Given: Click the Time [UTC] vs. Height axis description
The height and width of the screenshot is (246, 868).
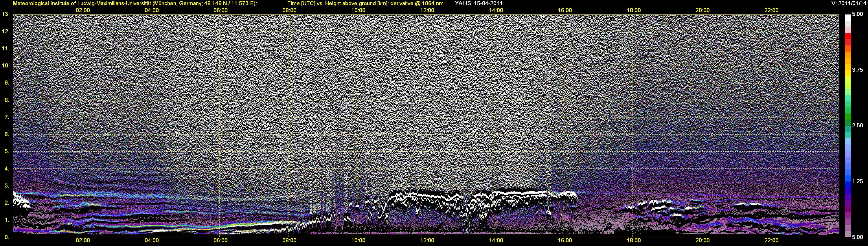Looking at the screenshot, I should click(365, 3).
